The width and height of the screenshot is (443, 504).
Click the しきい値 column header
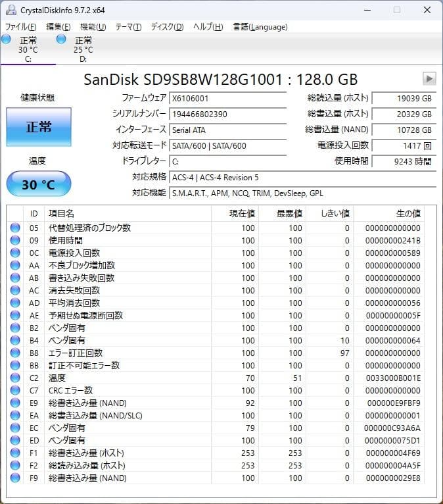tap(329, 213)
